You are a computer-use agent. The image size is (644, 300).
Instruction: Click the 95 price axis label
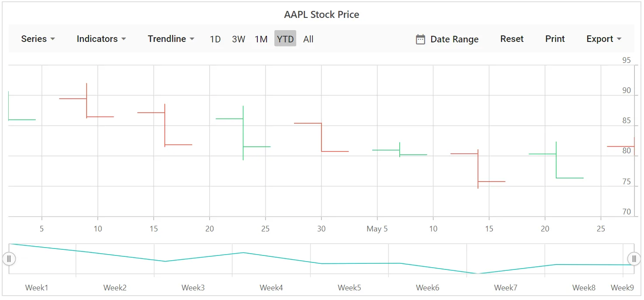tap(627, 60)
